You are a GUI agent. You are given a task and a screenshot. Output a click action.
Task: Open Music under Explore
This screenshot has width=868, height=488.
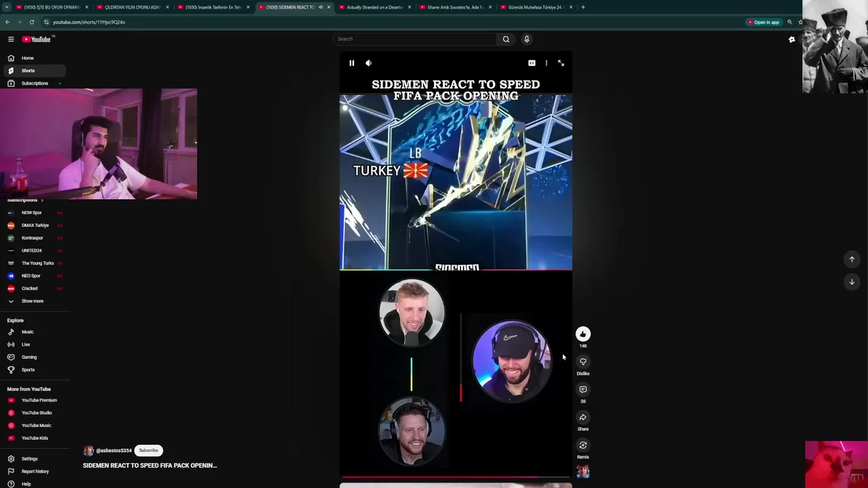[34, 332]
